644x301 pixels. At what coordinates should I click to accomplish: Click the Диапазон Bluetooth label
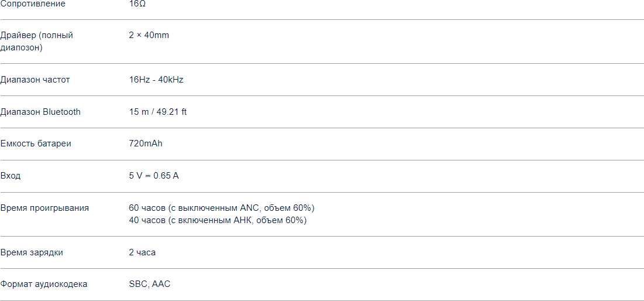coord(40,112)
